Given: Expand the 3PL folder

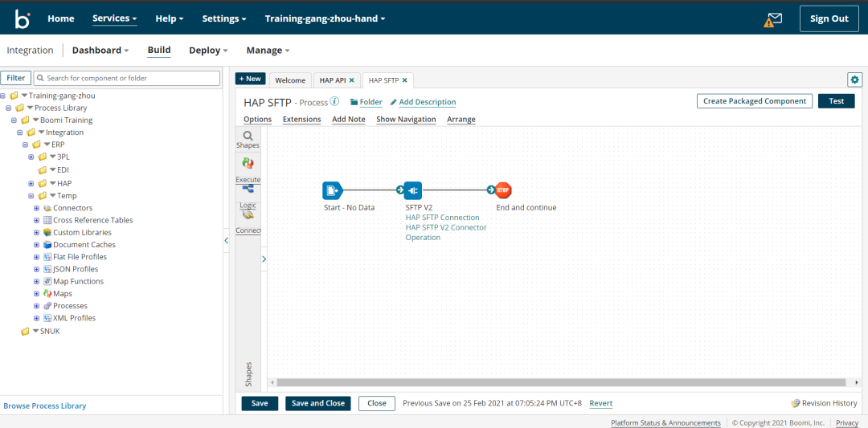Looking at the screenshot, I should [x=31, y=157].
